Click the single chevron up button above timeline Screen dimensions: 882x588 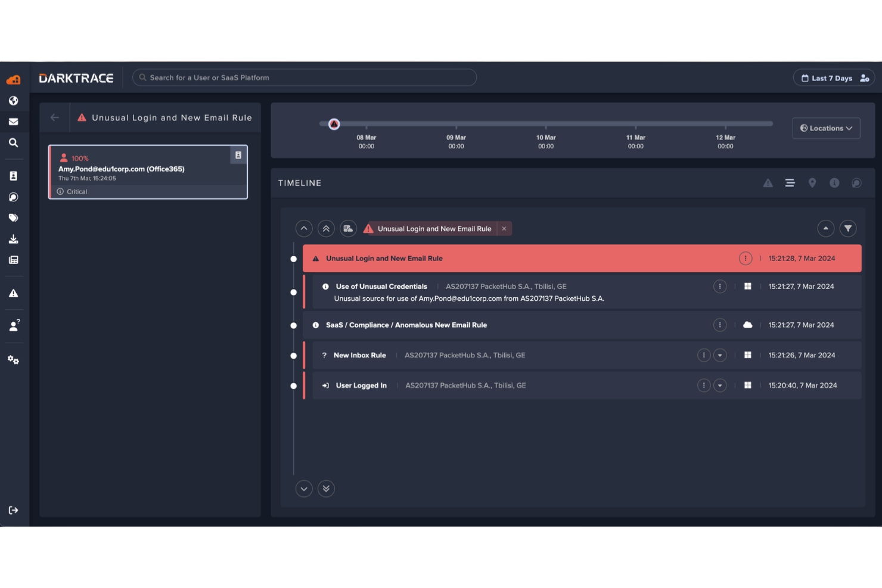pos(304,229)
